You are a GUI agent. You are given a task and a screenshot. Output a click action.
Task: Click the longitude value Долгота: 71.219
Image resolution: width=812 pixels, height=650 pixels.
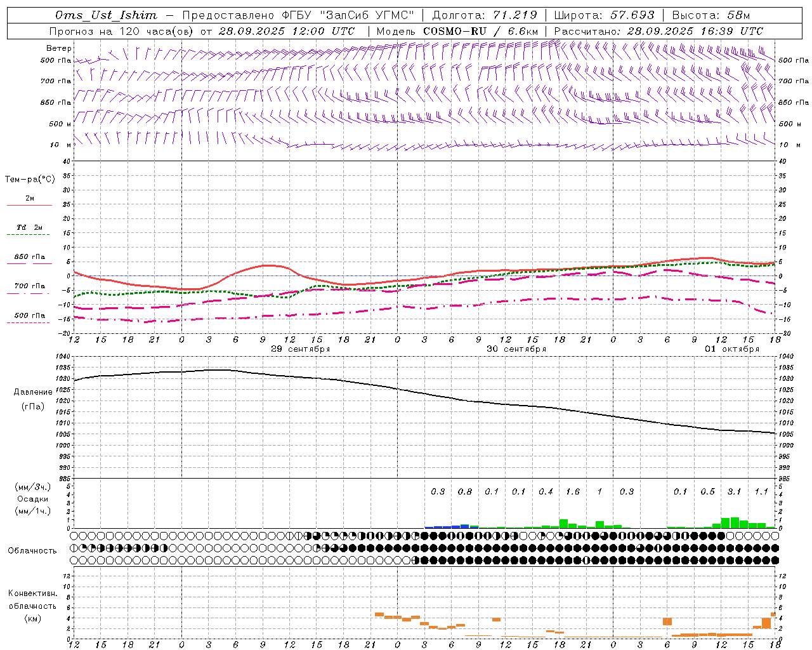click(x=485, y=15)
